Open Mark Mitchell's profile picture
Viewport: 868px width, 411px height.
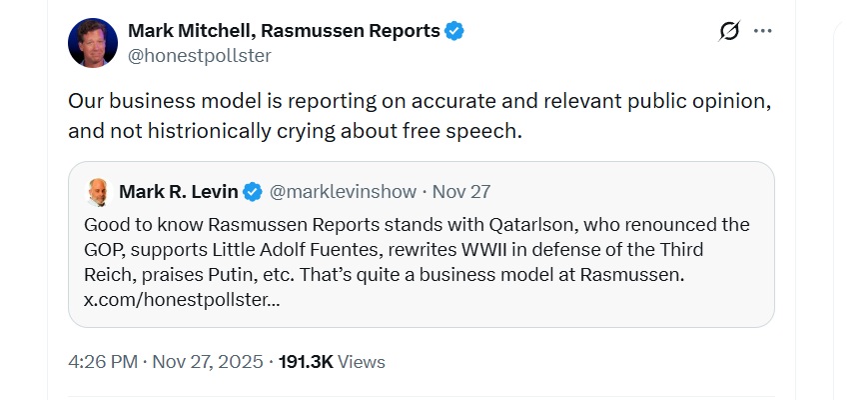(93, 43)
